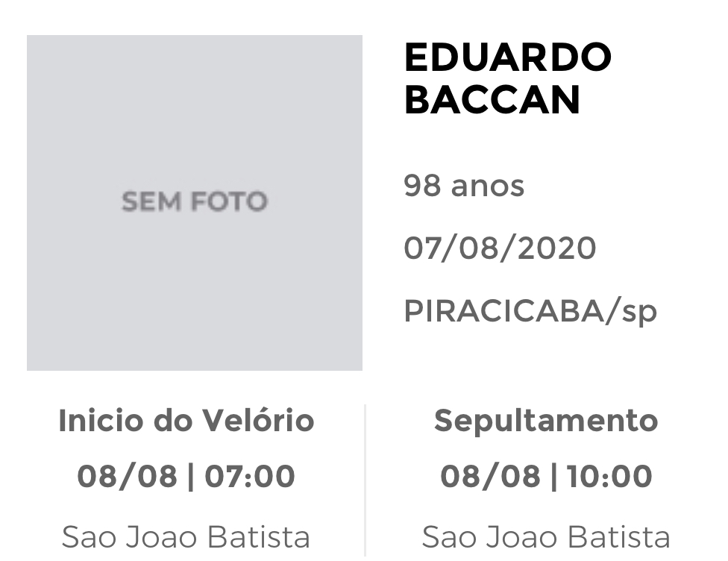Viewport: 728px width, 561px height.
Task: Select 08/08 in the Velório column
Action: 128,477
